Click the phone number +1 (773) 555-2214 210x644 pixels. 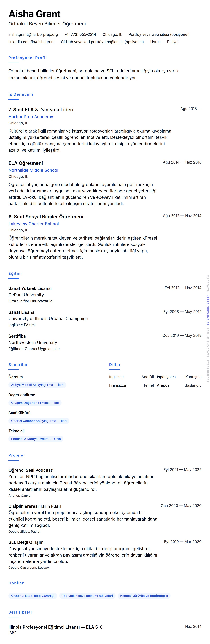[80, 34]
